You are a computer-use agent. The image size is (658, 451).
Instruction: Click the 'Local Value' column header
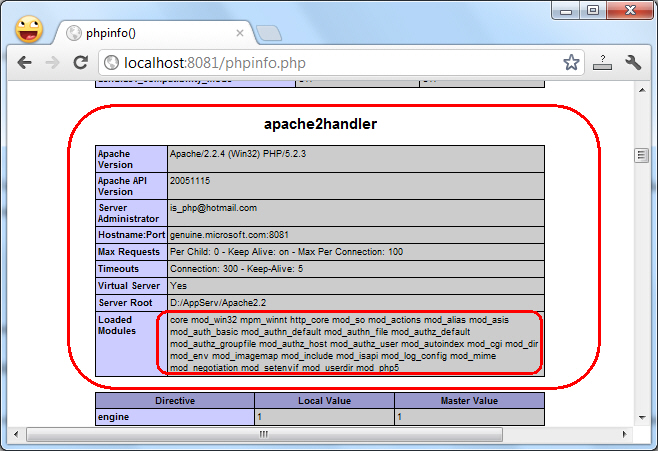[324, 401]
